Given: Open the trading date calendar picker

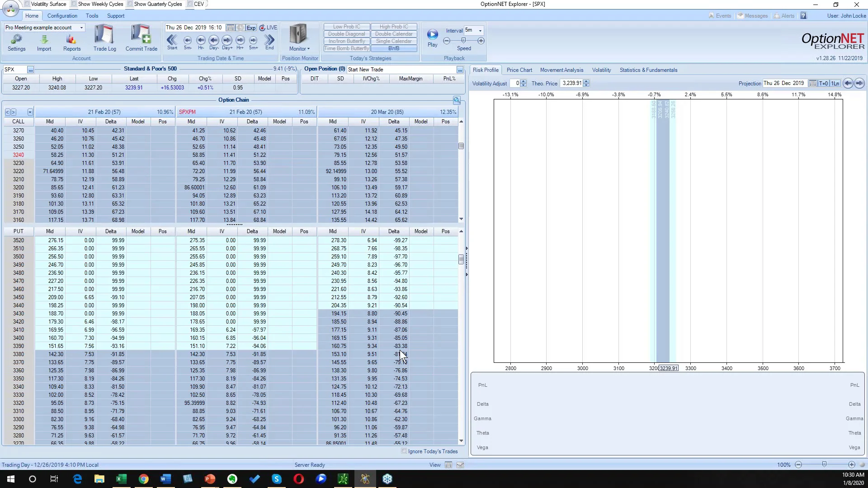Looking at the screenshot, I should click(x=230, y=28).
